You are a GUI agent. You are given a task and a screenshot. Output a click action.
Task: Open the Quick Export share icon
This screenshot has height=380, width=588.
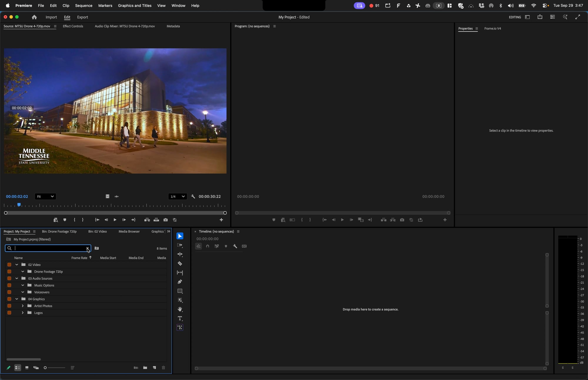click(540, 17)
